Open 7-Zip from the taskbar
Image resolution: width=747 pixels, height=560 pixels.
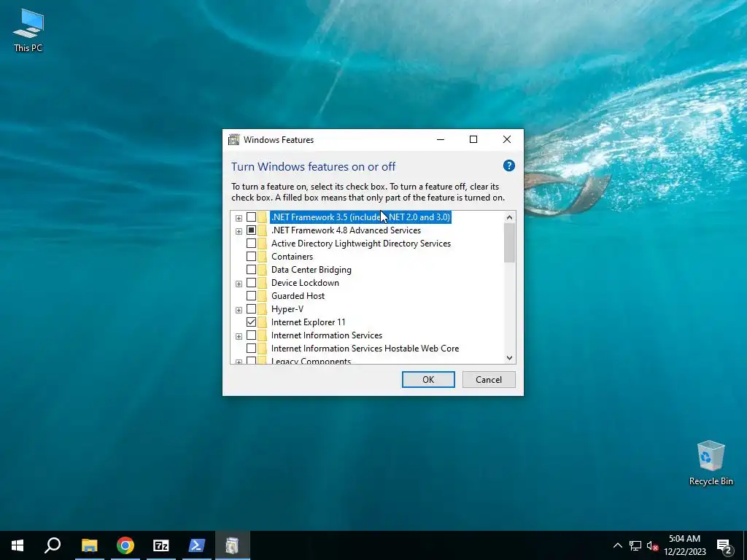click(161, 545)
